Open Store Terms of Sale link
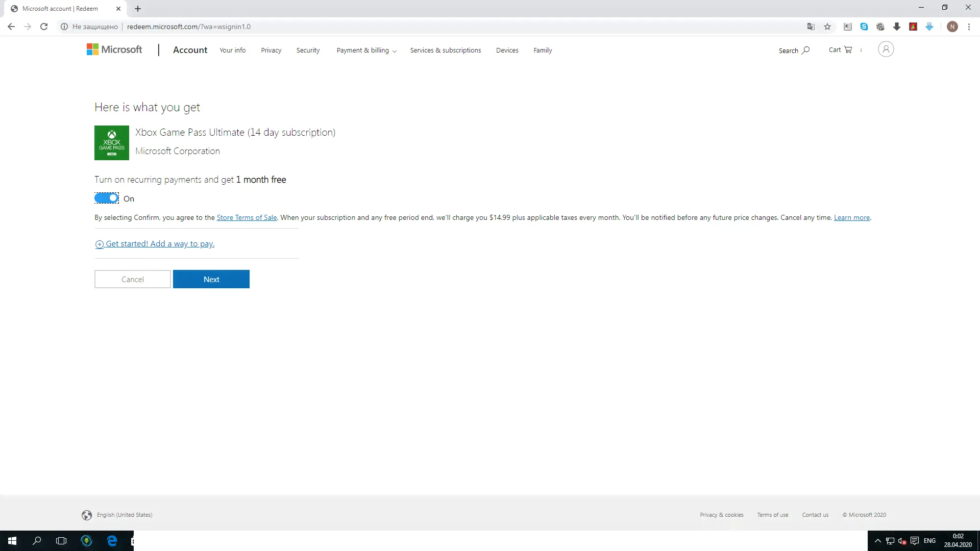 pyautogui.click(x=247, y=217)
